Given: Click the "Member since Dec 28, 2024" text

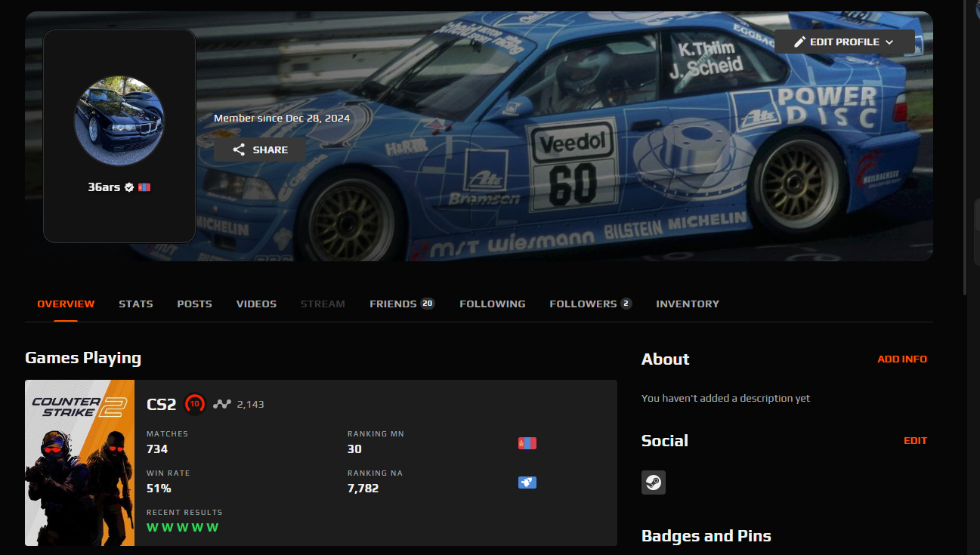Looking at the screenshot, I should point(282,119).
